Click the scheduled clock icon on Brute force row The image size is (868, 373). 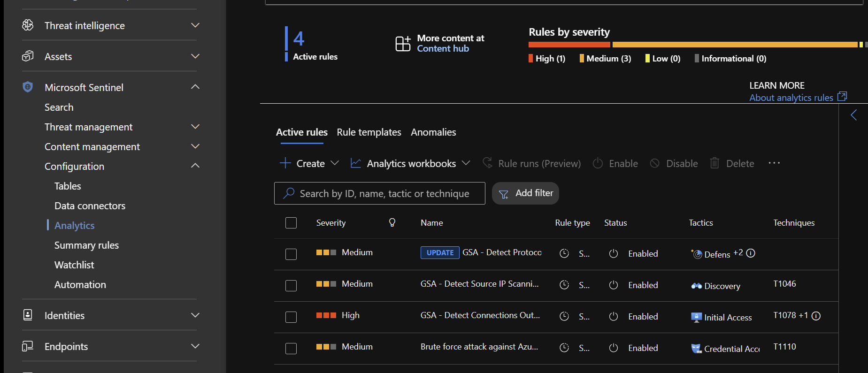click(x=564, y=348)
